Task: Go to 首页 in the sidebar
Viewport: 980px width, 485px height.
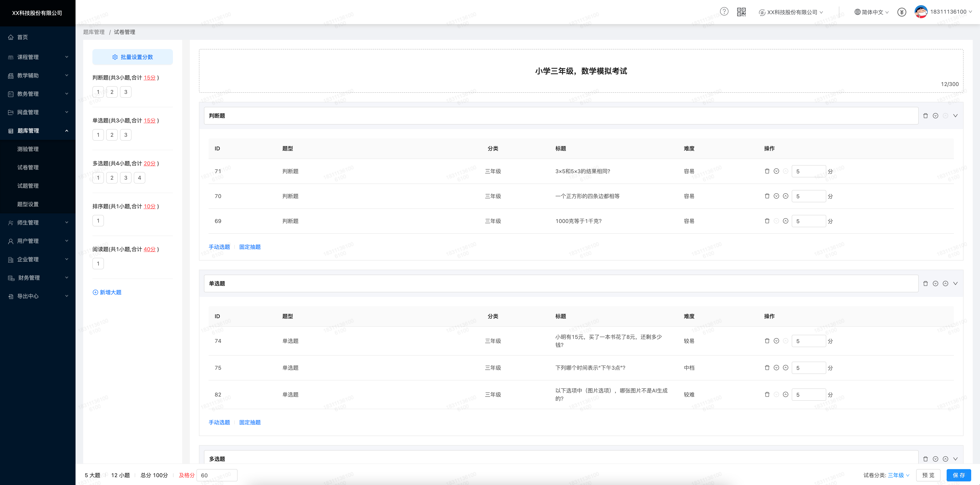Action: click(x=22, y=37)
